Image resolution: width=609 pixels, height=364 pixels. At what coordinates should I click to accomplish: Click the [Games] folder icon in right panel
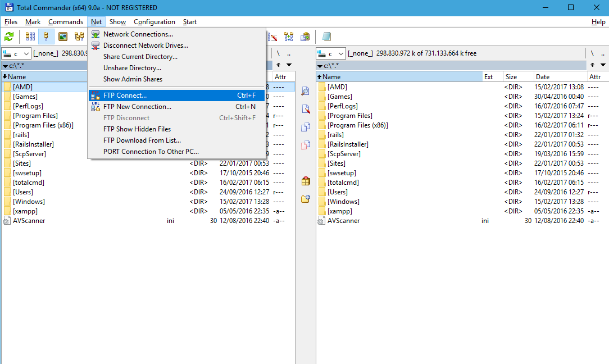point(322,97)
